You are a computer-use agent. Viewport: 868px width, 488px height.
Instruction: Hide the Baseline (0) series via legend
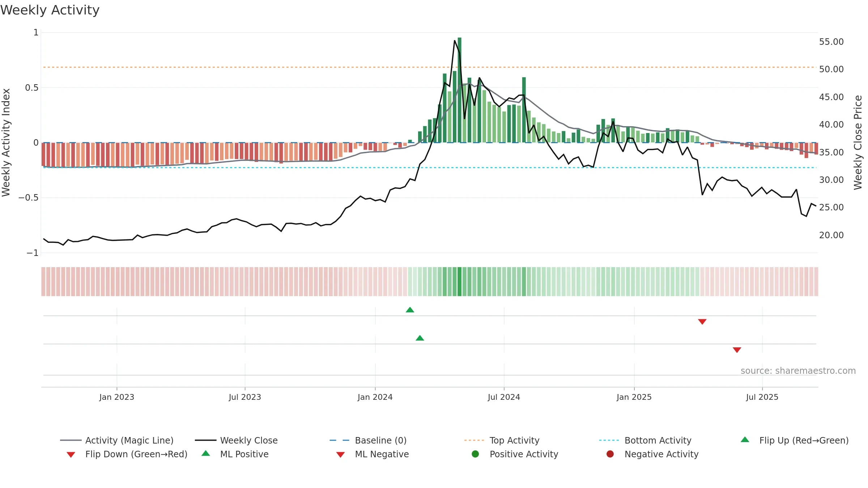click(x=368, y=440)
